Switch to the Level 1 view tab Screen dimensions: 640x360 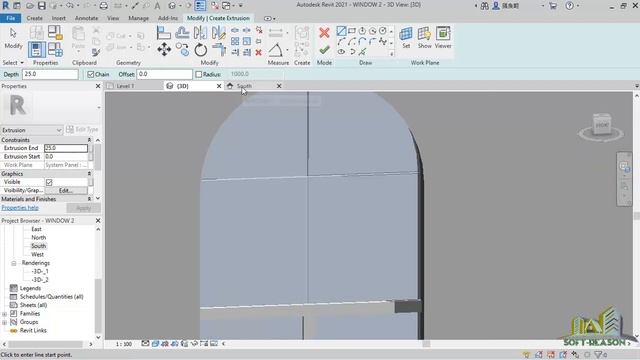tap(125, 86)
